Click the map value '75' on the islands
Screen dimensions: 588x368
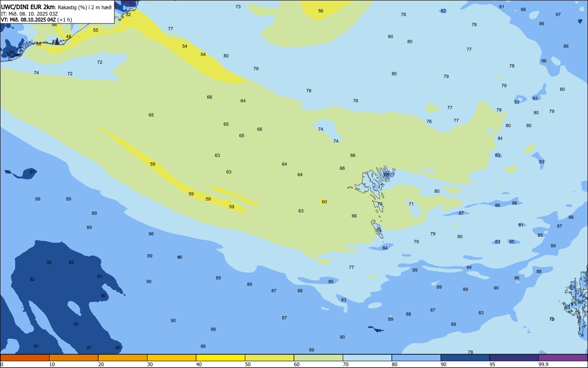click(380, 204)
